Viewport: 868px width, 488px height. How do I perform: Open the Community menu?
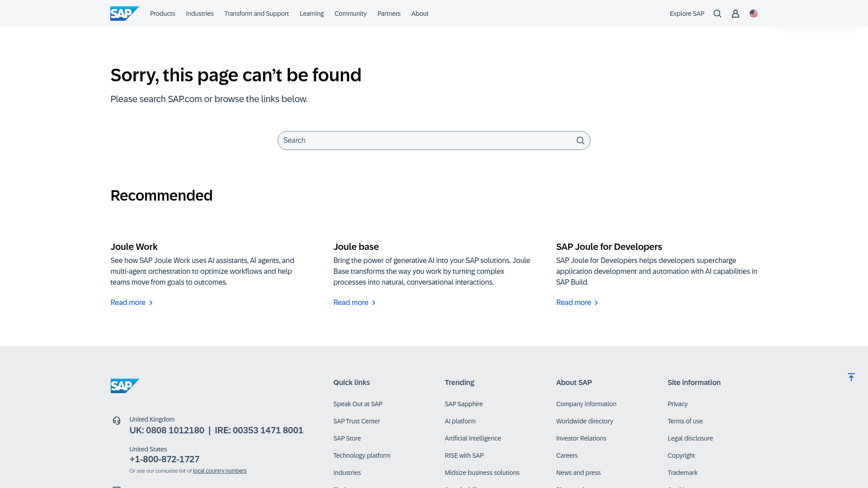pos(350,14)
